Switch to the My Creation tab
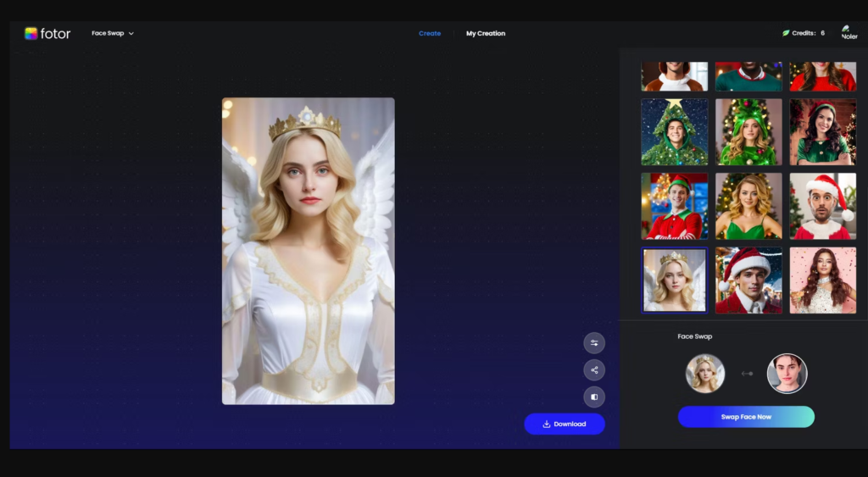This screenshot has height=477, width=868. coord(486,33)
